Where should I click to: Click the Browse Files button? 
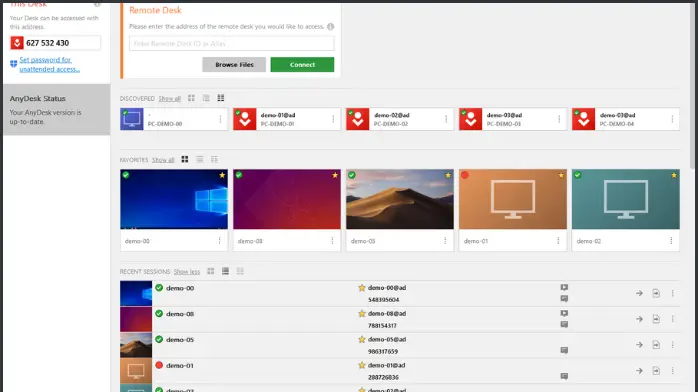[x=234, y=65]
